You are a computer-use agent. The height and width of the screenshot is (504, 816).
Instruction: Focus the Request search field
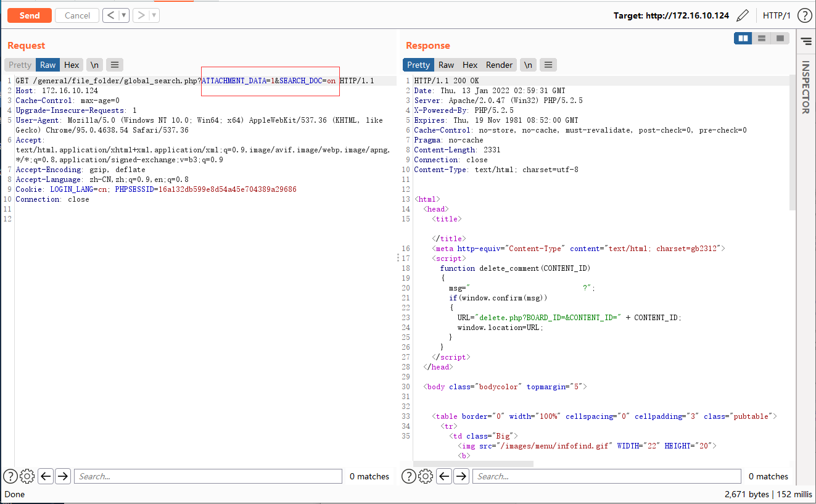tap(208, 476)
